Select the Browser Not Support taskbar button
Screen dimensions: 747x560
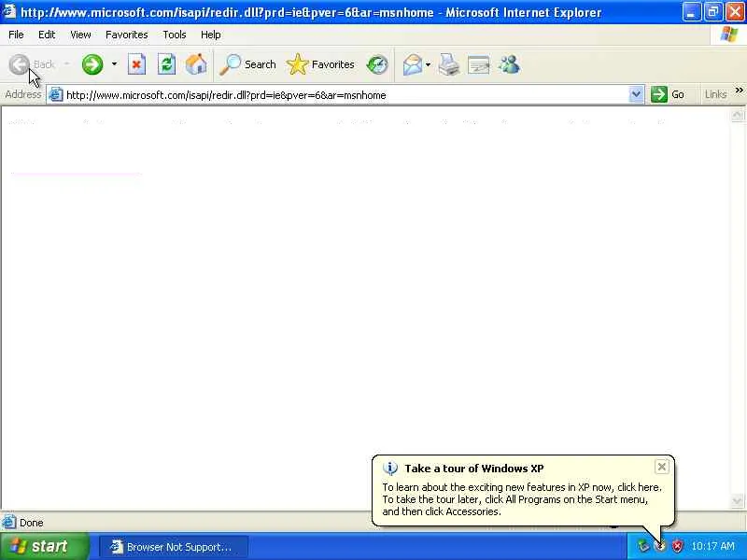pos(174,547)
